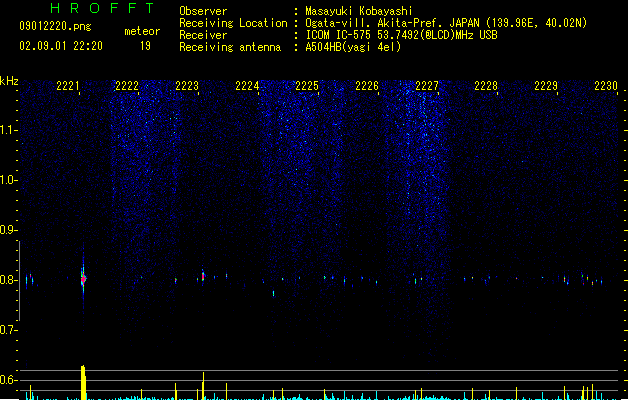
Task: Click the bright red meteor echo near 2221
Action: 83,278
